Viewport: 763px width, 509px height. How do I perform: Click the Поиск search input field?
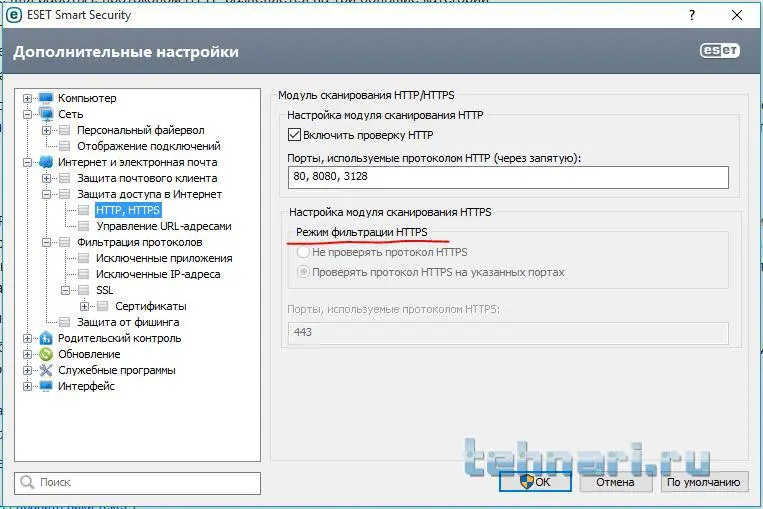(x=138, y=483)
